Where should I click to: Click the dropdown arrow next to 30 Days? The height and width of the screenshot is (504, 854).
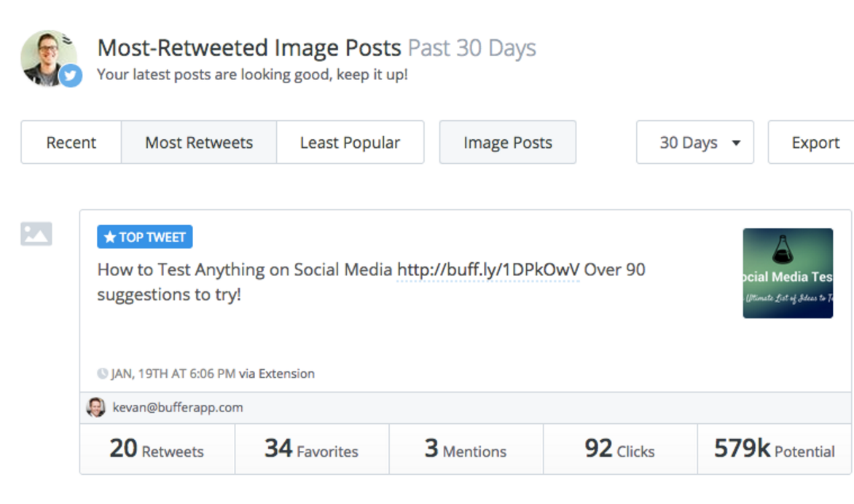pyautogui.click(x=737, y=143)
